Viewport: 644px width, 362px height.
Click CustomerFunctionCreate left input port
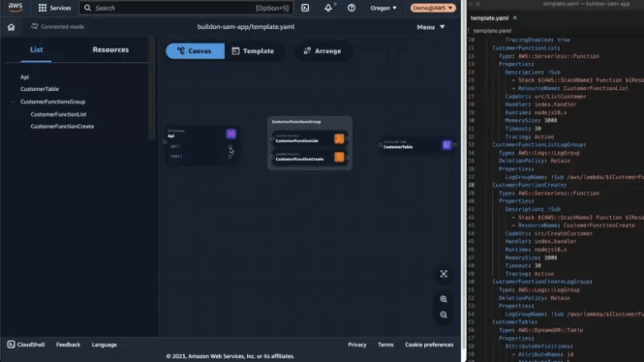[273, 157]
